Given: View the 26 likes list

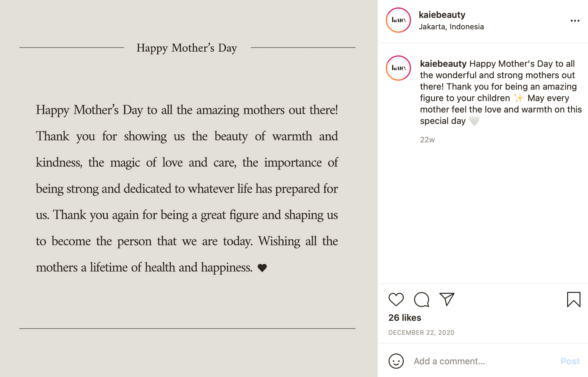Looking at the screenshot, I should [405, 318].
